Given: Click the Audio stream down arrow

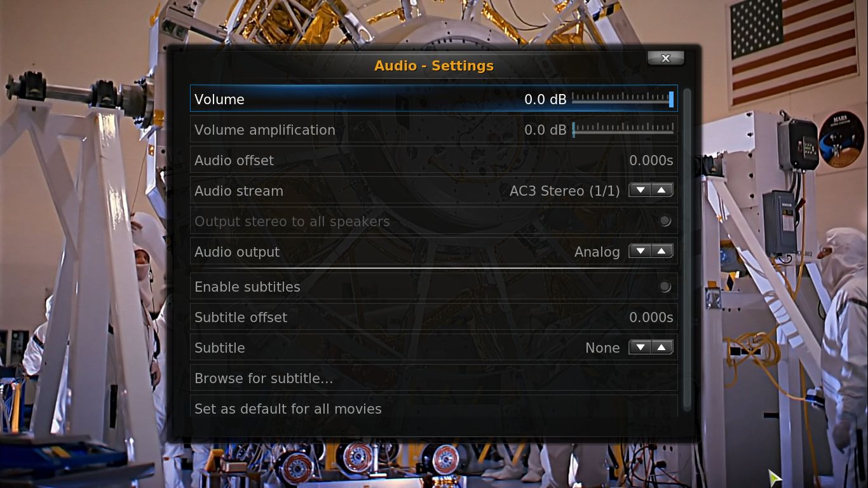Looking at the screenshot, I should pos(640,191).
